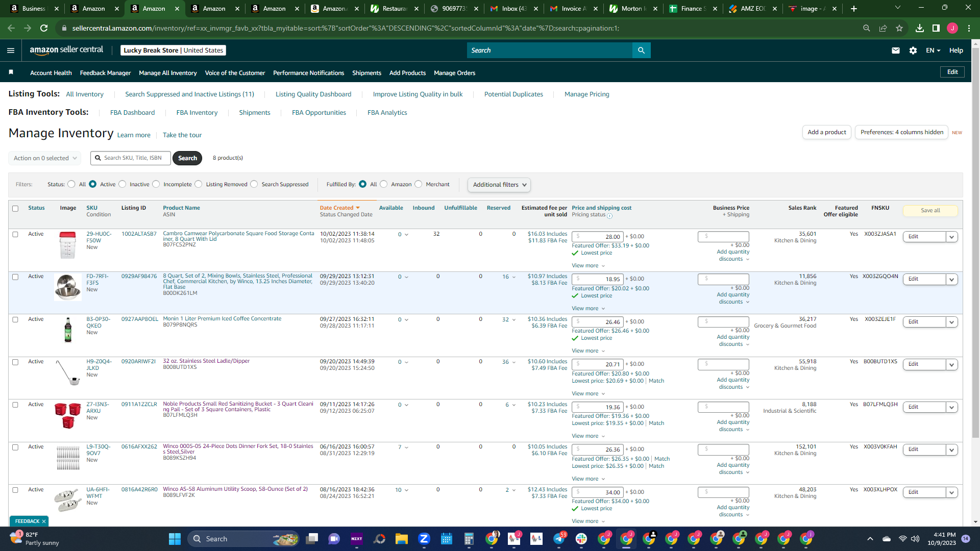
Task: Select checkbox for Stainless Steel Ladle row
Action: click(15, 362)
